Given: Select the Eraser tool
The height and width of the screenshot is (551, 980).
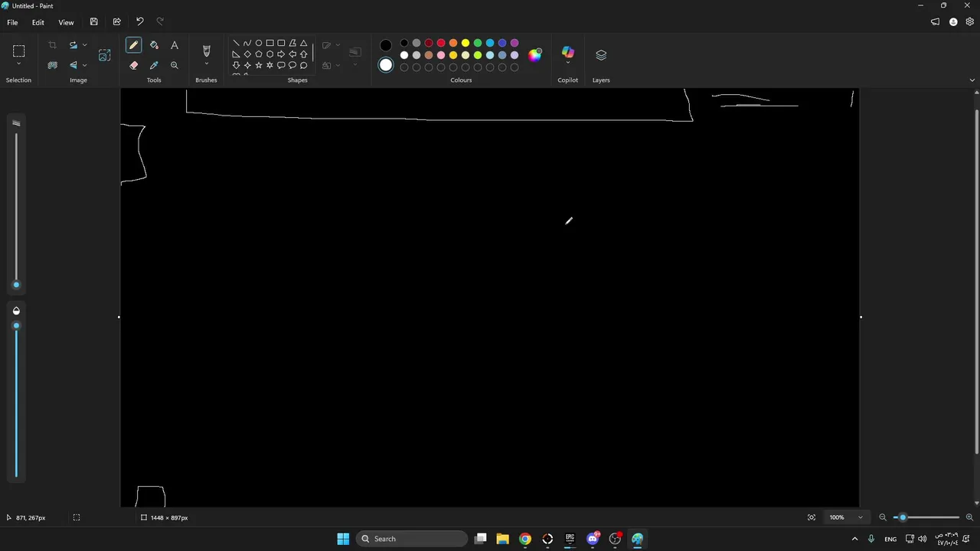Looking at the screenshot, I should tap(133, 65).
